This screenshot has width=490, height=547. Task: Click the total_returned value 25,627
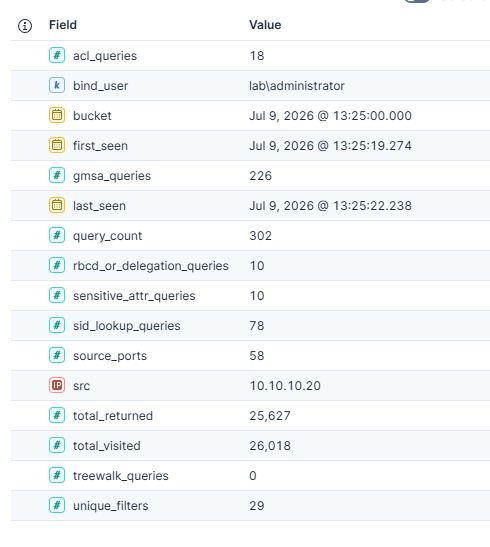270,416
